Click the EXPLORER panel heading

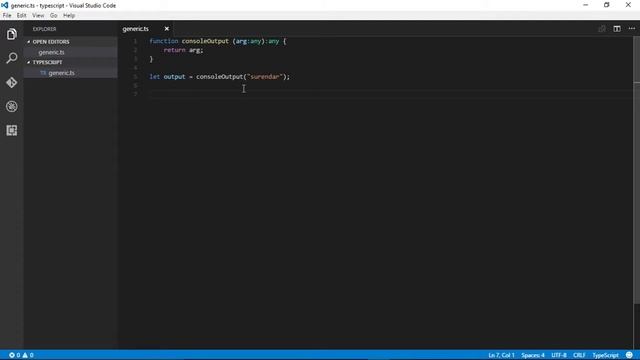pos(44,29)
